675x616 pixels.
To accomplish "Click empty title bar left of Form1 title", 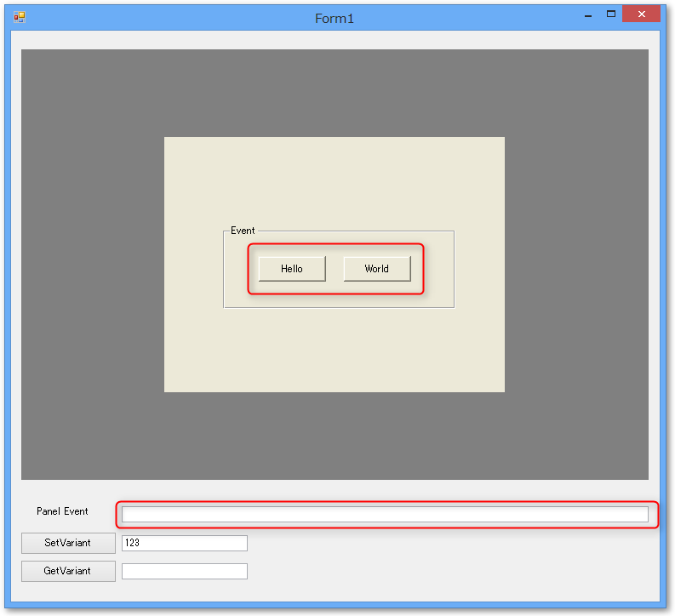I will [x=170, y=18].
